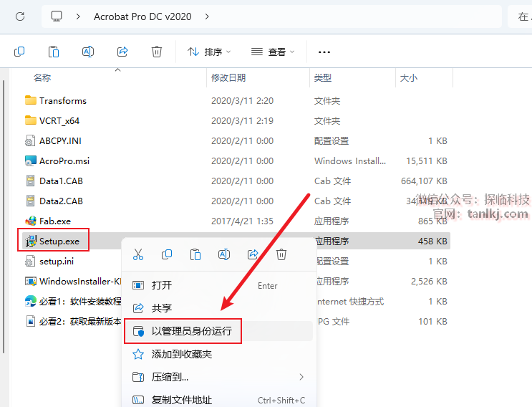The width and height of the screenshot is (532, 407).
Task: Open the 查看 view dropdown
Action: [273, 52]
